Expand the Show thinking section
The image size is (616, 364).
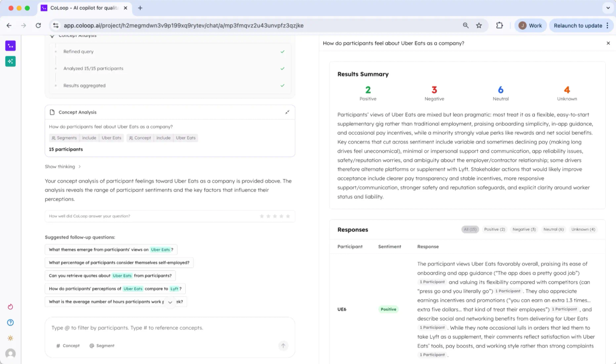pos(63,167)
